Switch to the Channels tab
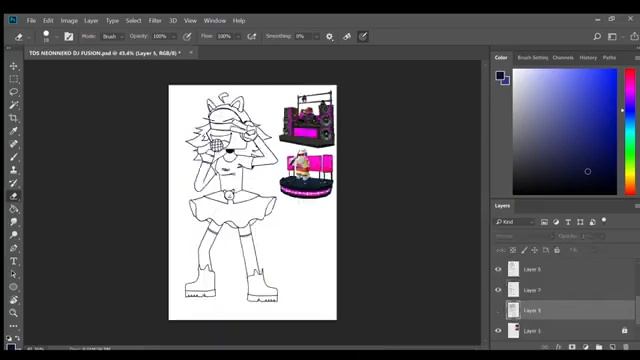This screenshot has height=360, width=640. 563,58
